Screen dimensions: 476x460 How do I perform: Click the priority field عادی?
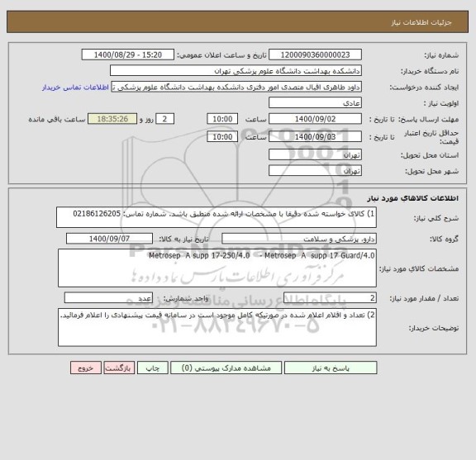(315, 103)
